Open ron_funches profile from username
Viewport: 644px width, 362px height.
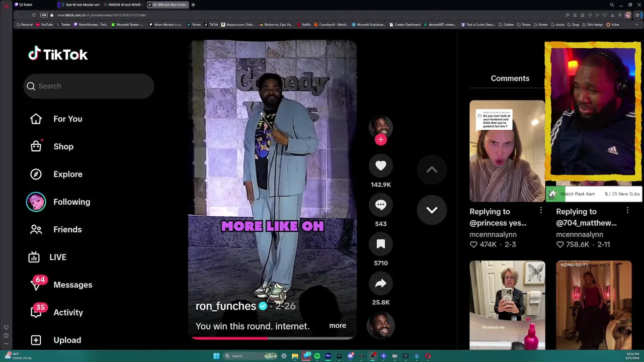coord(226,306)
